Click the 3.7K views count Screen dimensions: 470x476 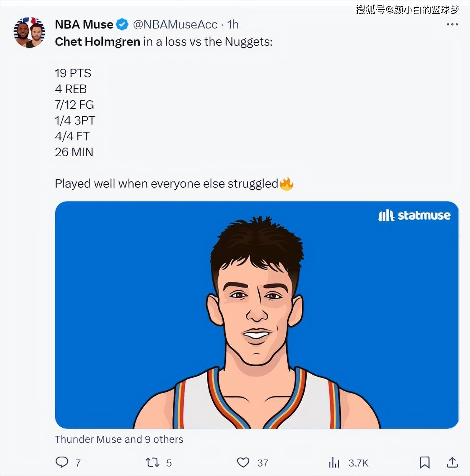[x=358, y=463]
